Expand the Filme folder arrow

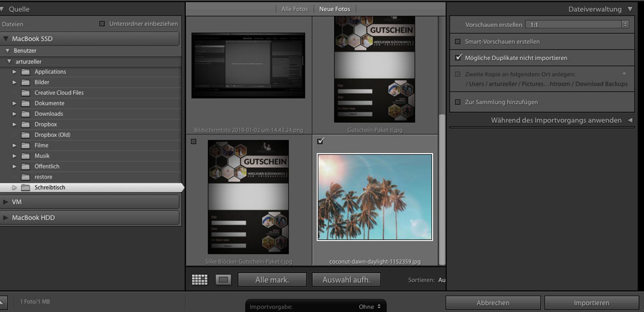[14, 146]
